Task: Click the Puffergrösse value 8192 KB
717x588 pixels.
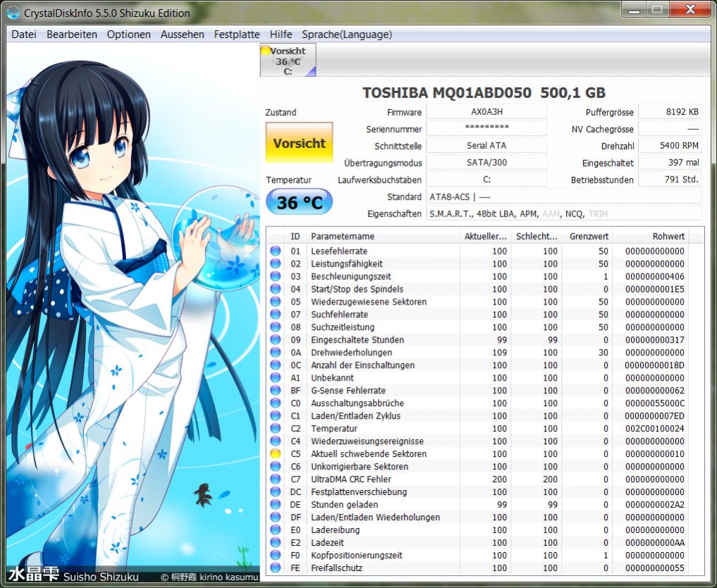Action: point(670,111)
